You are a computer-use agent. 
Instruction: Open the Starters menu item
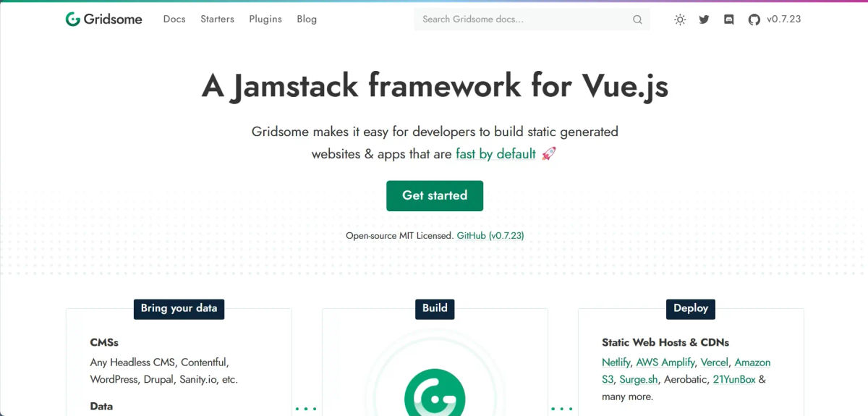point(217,20)
